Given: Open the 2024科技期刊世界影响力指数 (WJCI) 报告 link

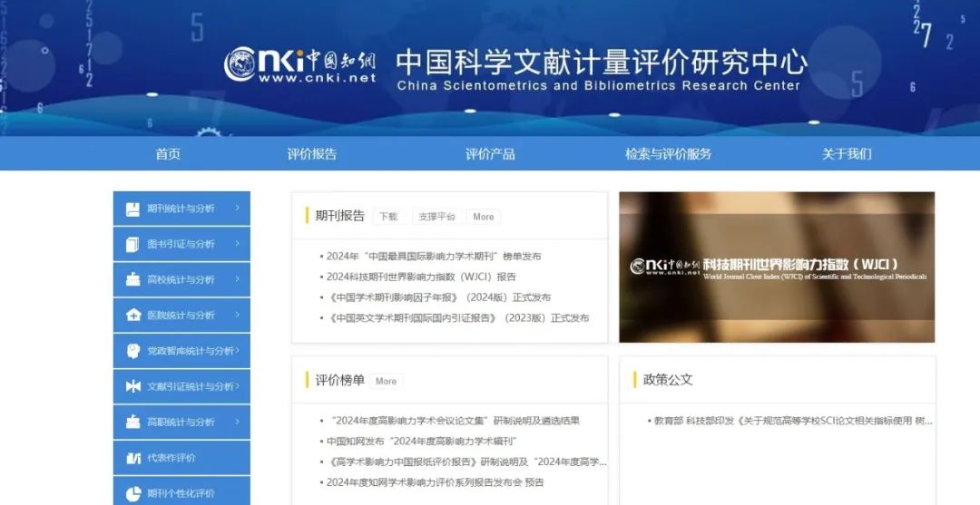Looking at the screenshot, I should (x=421, y=277).
